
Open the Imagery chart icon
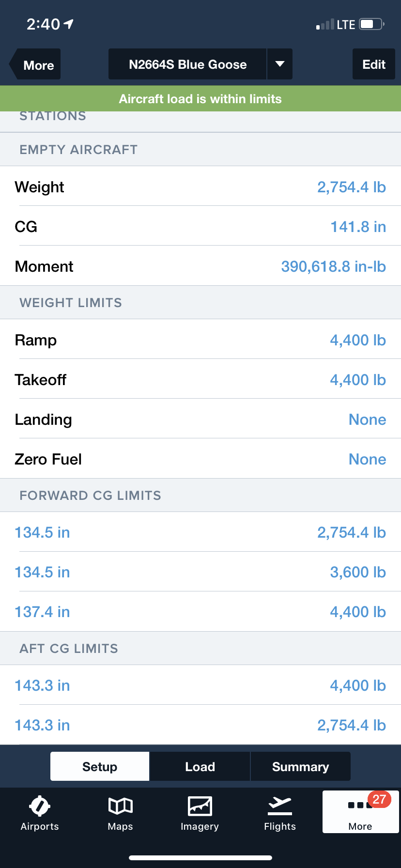click(x=200, y=806)
